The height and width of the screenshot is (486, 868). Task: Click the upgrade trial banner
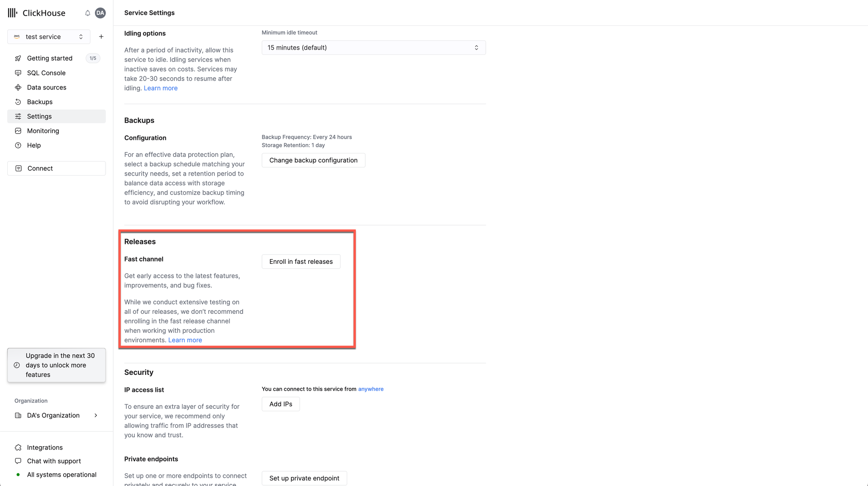pos(56,365)
